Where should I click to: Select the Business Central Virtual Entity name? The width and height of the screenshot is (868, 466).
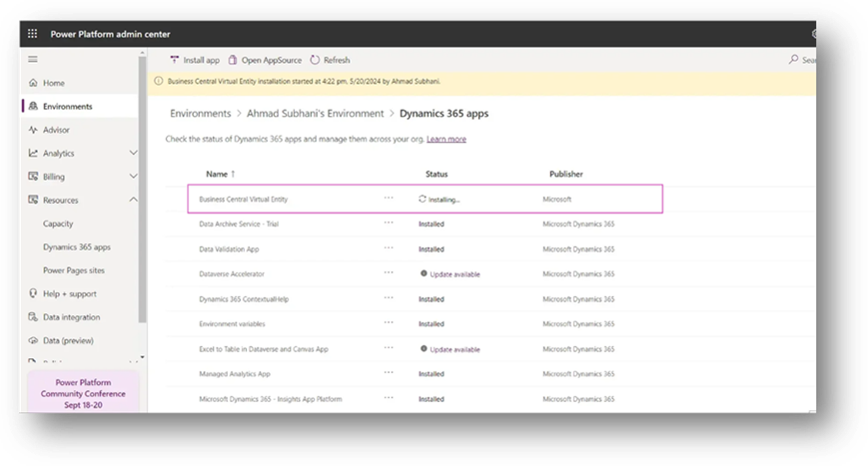pyautogui.click(x=244, y=200)
